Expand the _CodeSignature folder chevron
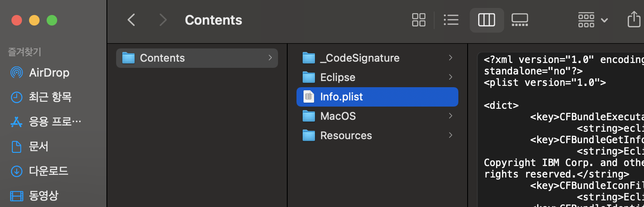This screenshot has height=207, width=644. click(x=450, y=58)
